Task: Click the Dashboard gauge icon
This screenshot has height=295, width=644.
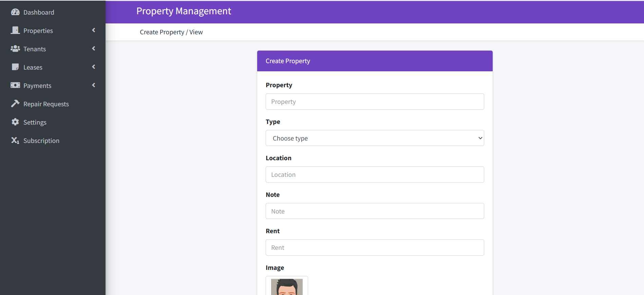Action: point(15,12)
